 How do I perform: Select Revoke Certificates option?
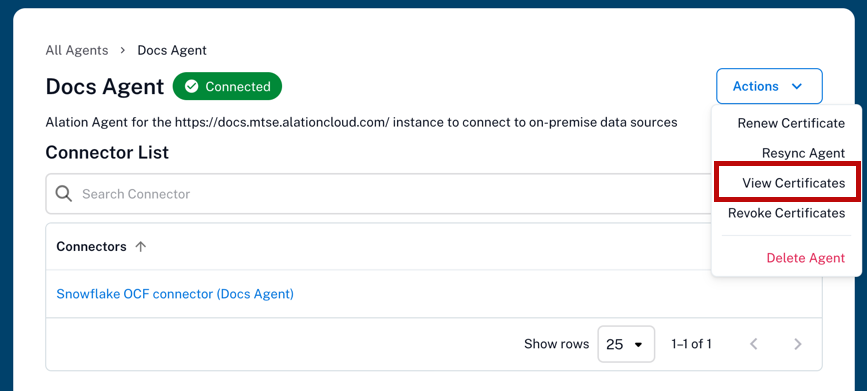[786, 213]
